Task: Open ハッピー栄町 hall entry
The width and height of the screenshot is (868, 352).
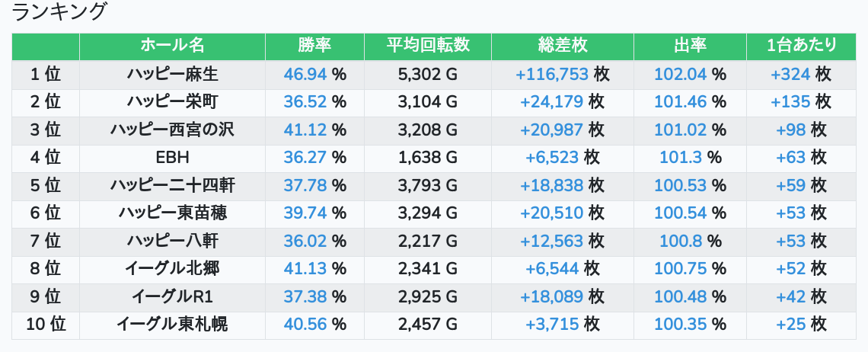Action: 172,102
